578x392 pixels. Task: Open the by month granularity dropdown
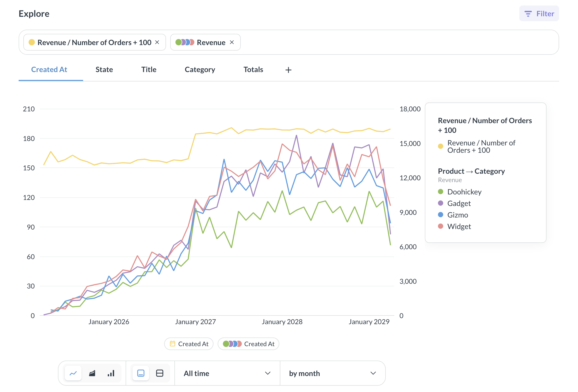tap(333, 373)
